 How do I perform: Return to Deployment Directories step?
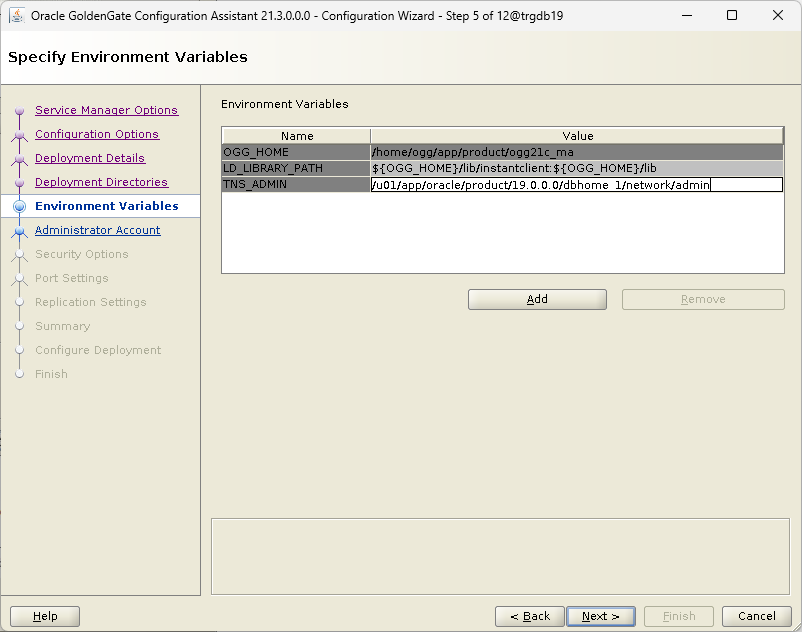coord(101,182)
